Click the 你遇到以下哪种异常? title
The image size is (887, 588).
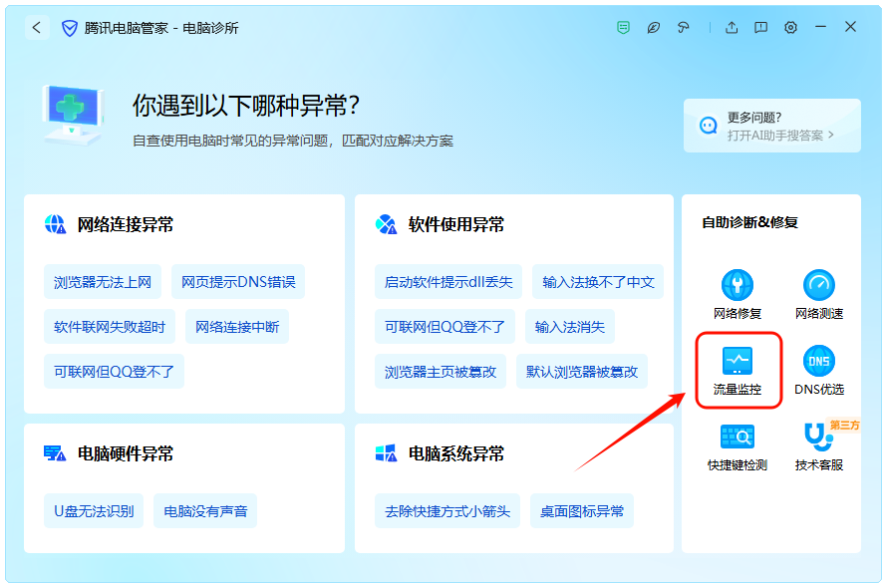(246, 106)
